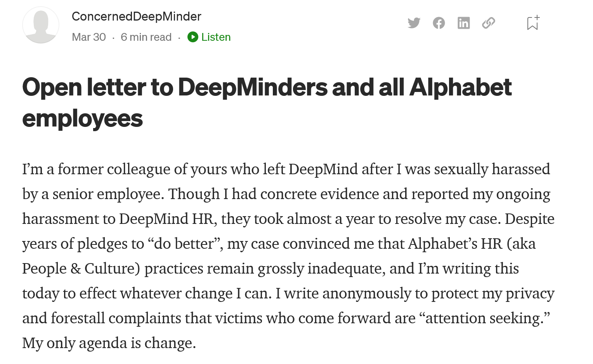Click "People & Culture" in the paragraph
This screenshot has width=593, height=364.
[x=81, y=269]
